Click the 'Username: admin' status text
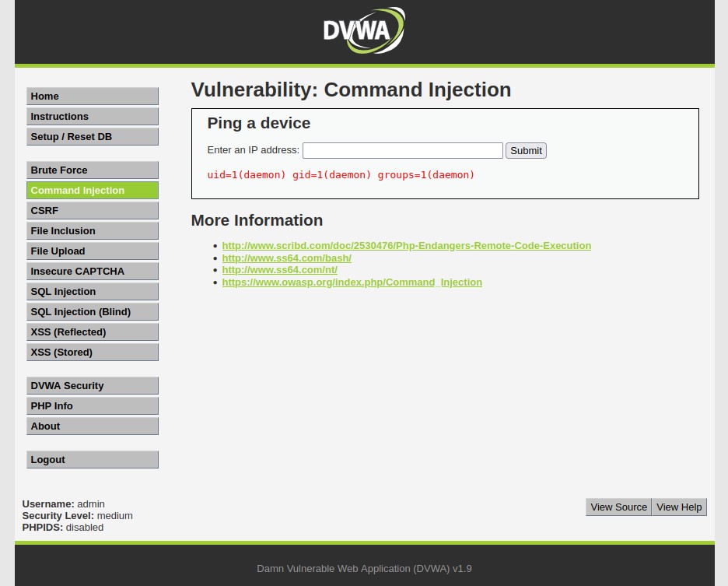 point(64,504)
